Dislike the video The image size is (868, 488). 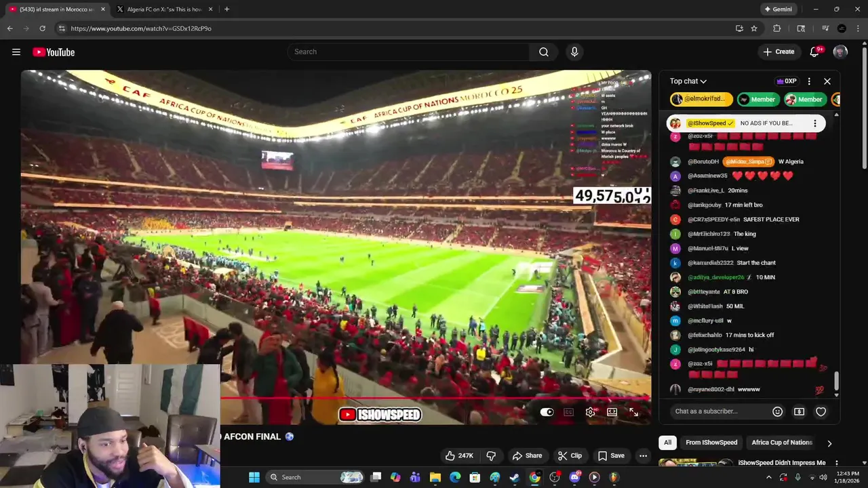(492, 455)
